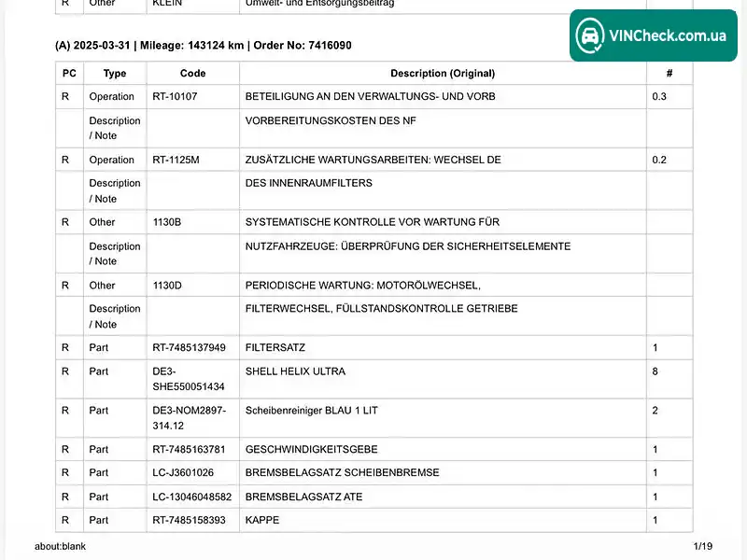Click the about:blank footer text
The width and height of the screenshot is (747, 560).
point(60,547)
